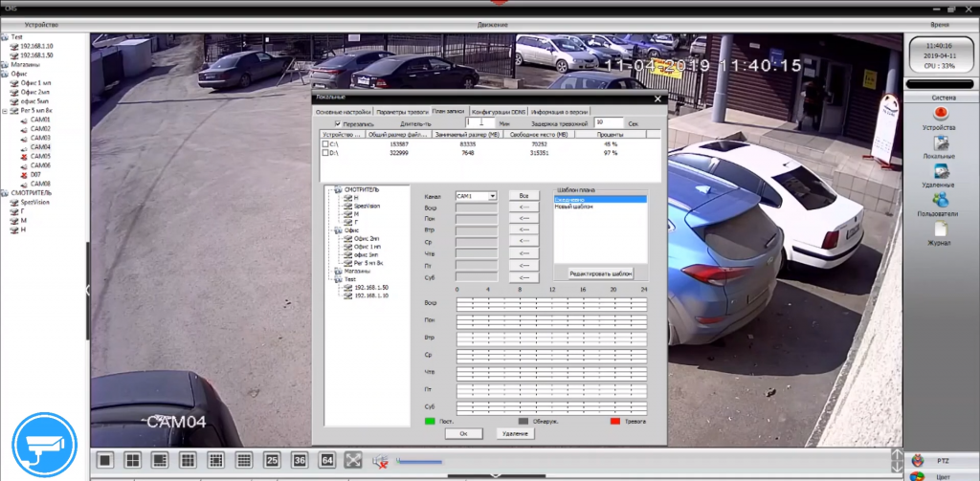
Task: Open the Информация о версии tab
Action: tap(559, 111)
